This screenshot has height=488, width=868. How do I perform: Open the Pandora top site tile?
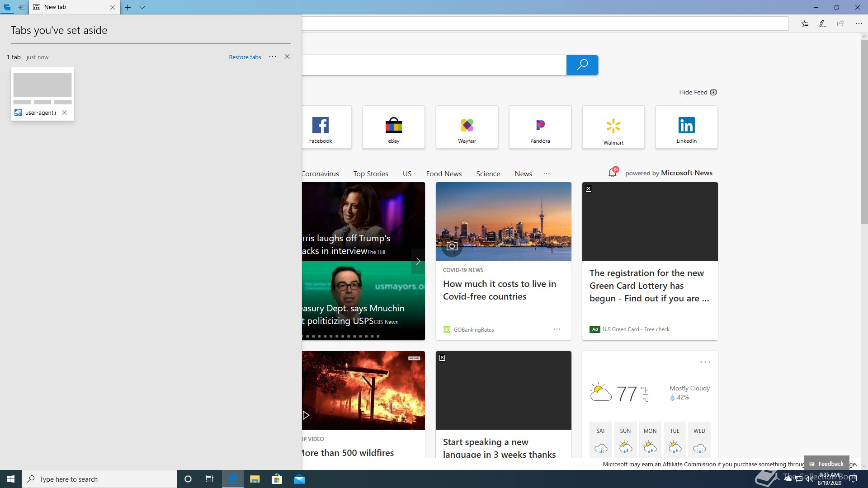pos(540,127)
